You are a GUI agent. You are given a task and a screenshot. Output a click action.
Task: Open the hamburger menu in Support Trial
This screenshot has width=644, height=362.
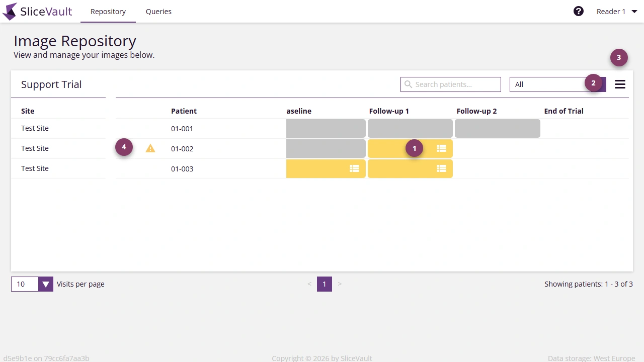click(620, 84)
